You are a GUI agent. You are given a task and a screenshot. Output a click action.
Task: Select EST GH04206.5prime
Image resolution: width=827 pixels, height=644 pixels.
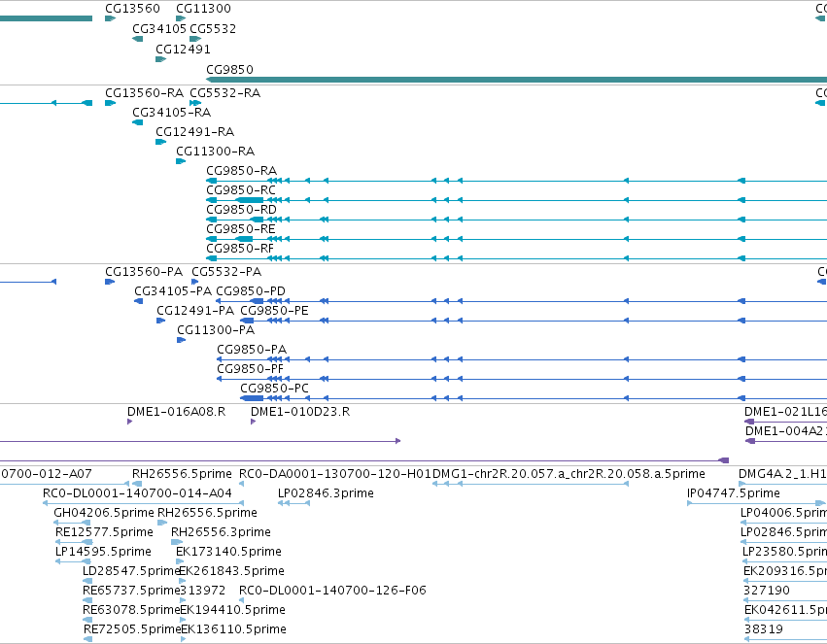coord(104,513)
